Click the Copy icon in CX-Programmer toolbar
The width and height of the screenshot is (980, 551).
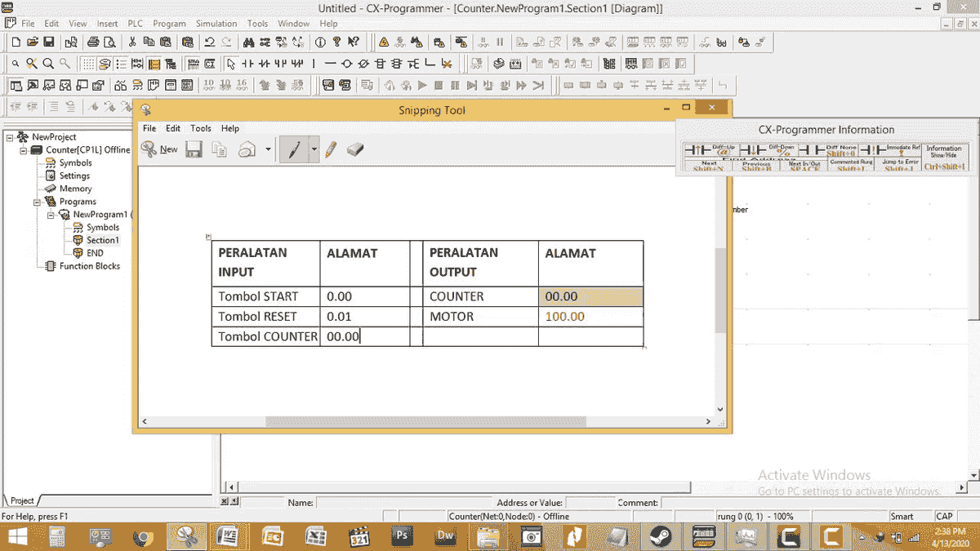[x=149, y=42]
